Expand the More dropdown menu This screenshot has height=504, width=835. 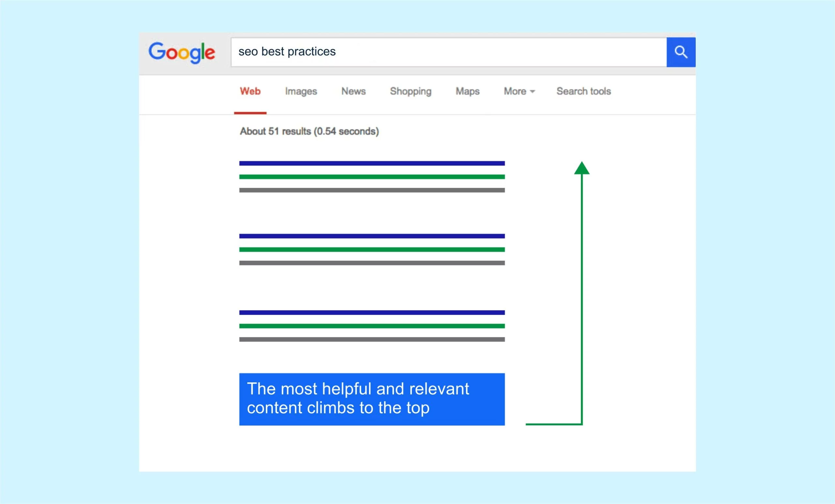pos(519,91)
